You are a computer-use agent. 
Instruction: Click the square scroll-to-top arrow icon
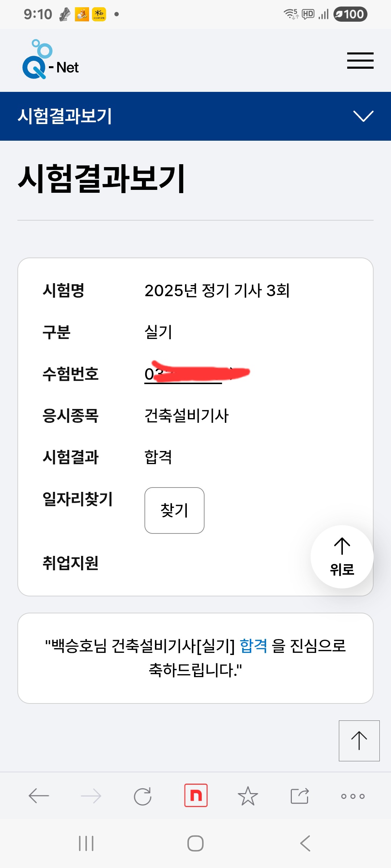tap(359, 741)
